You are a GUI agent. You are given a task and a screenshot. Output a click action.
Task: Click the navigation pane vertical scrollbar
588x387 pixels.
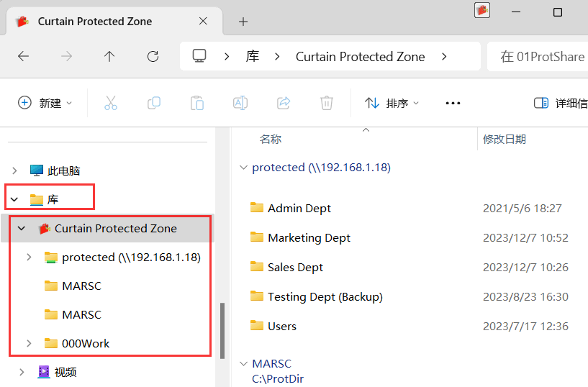coord(222,331)
